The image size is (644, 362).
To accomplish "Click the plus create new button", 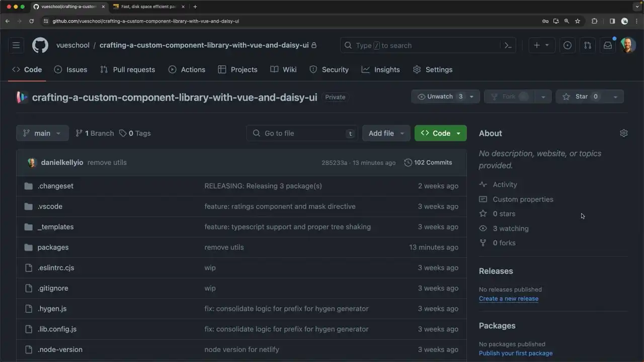I will coord(537,45).
